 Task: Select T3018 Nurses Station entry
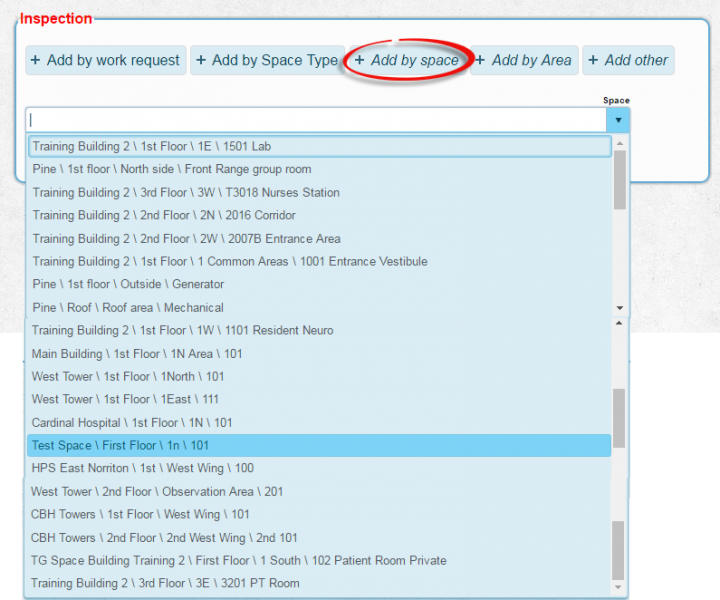(x=318, y=192)
